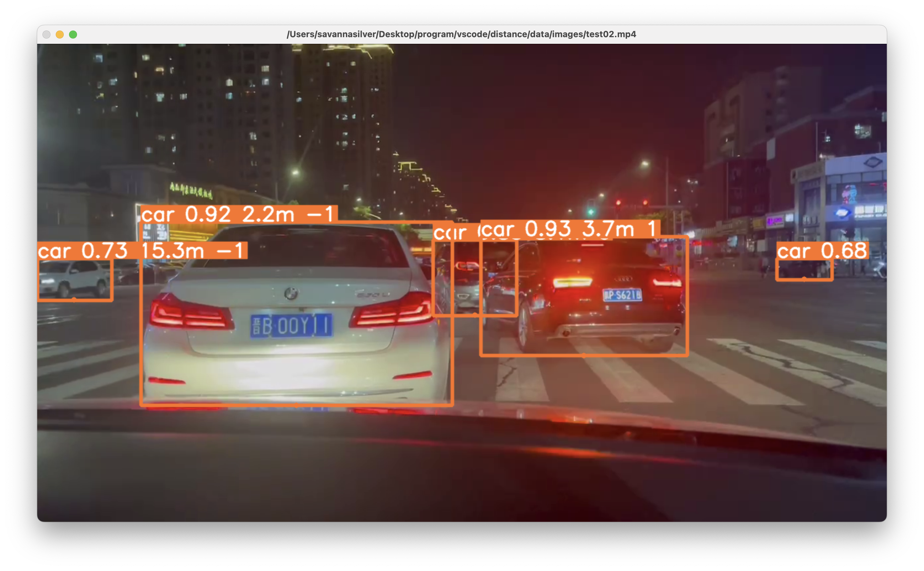924x571 pixels.
Task: Click the green neon sign on building
Action: coord(191,191)
